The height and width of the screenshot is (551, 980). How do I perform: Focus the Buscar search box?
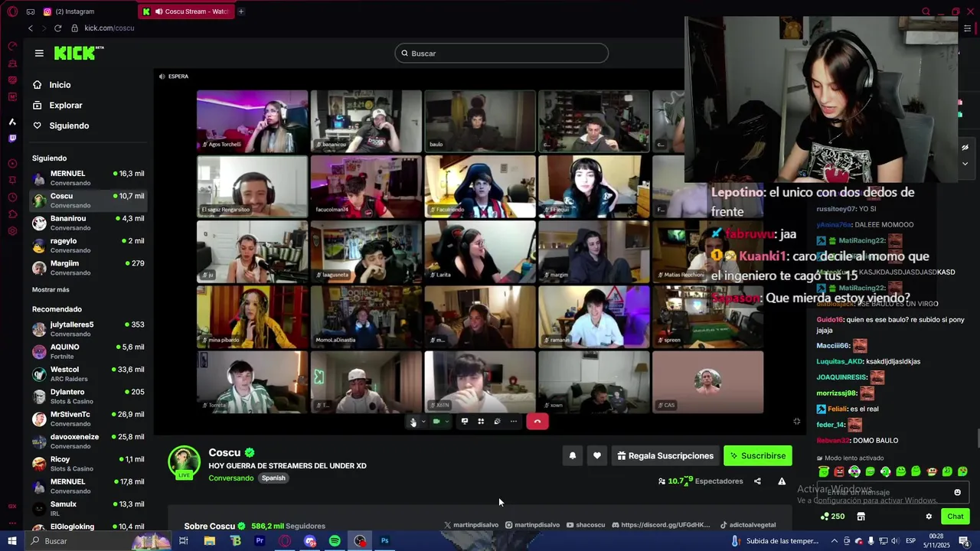[x=501, y=54]
